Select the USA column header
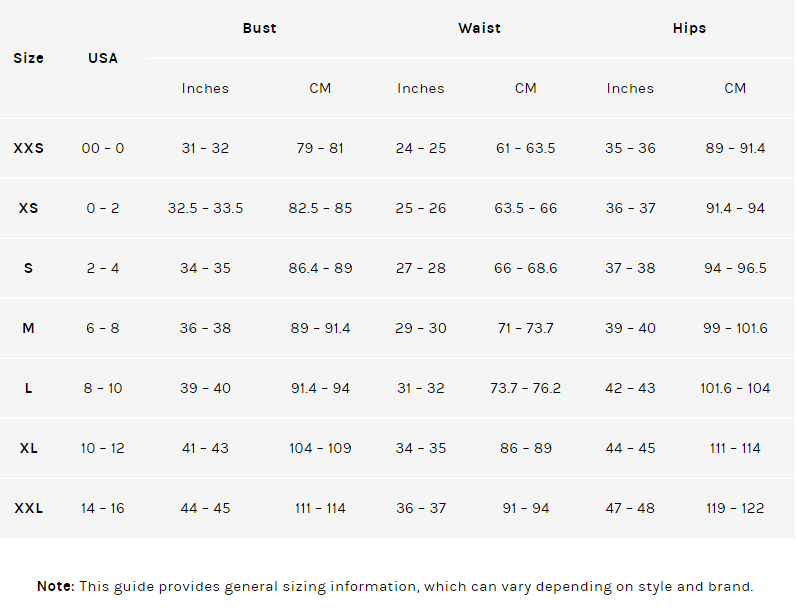The width and height of the screenshot is (796, 612). pyautogui.click(x=103, y=58)
